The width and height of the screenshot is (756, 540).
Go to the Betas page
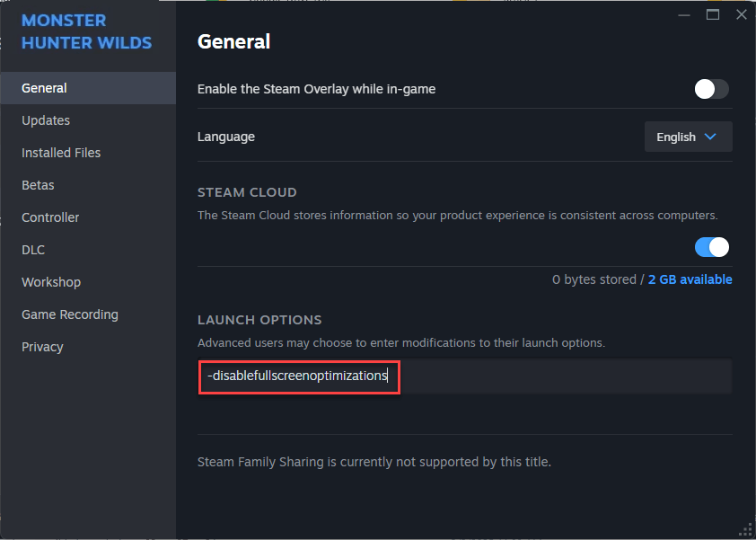pos(38,185)
